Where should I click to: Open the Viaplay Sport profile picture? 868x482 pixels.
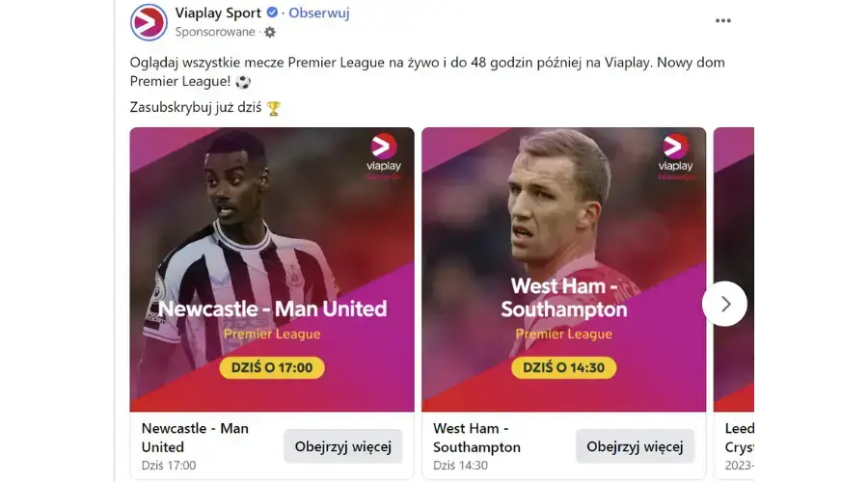(x=149, y=22)
